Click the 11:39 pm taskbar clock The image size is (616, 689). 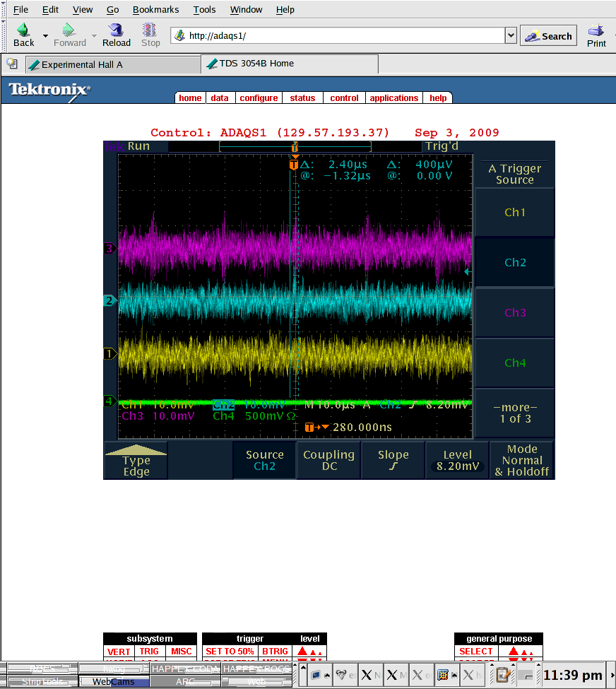572,675
